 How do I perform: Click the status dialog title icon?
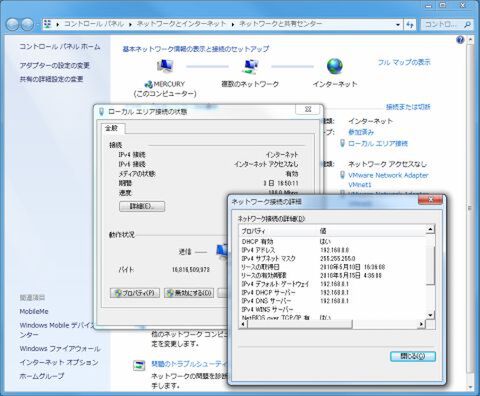tap(101, 111)
